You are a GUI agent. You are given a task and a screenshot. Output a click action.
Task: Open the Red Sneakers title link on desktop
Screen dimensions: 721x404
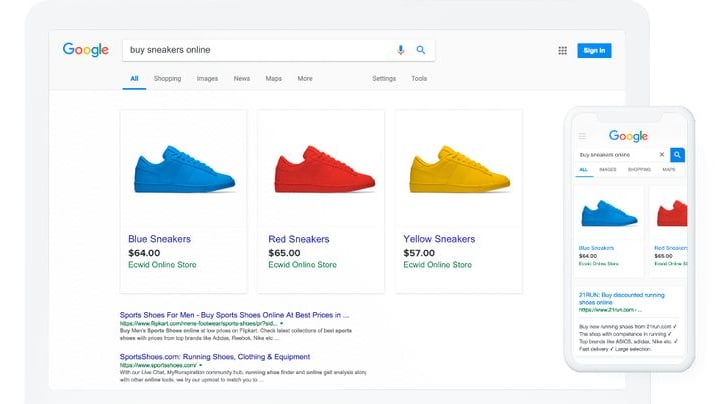click(x=299, y=239)
